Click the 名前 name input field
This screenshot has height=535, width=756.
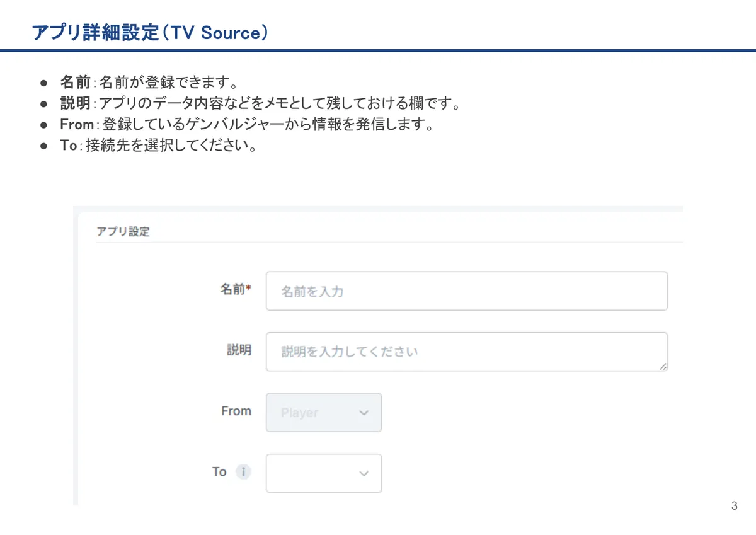pos(466,291)
